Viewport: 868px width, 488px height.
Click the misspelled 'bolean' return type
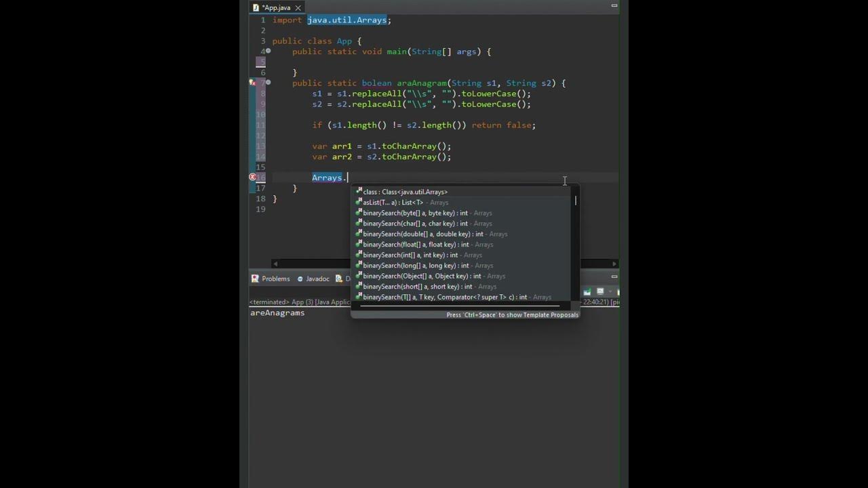tap(376, 83)
